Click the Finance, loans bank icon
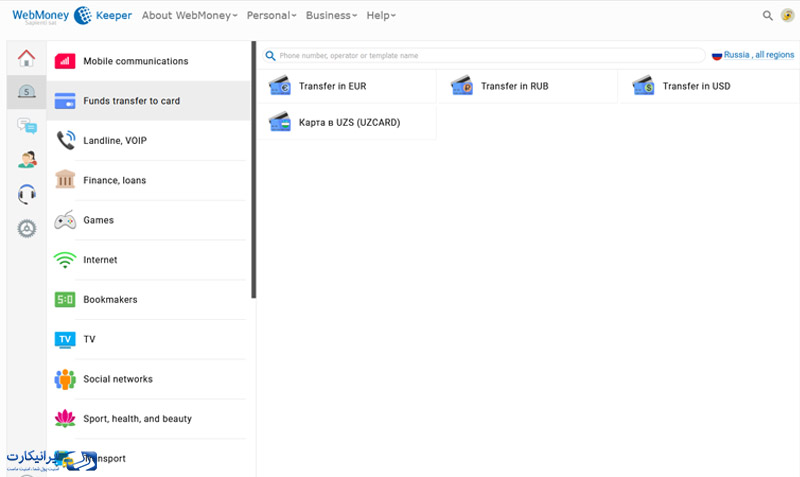Viewport: 800px width, 477px height. coord(65,180)
